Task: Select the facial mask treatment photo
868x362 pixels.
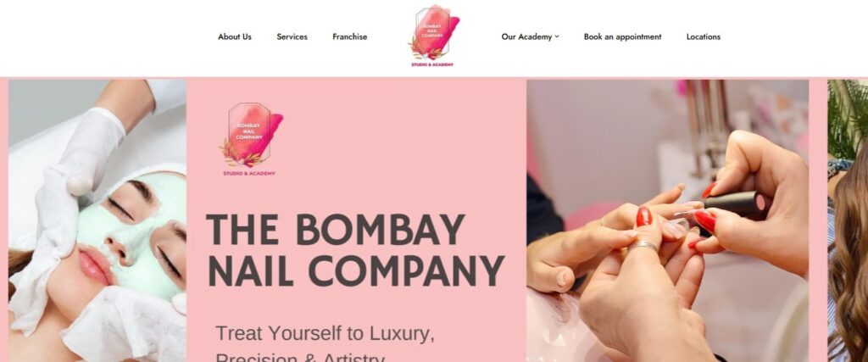Action: pos(97,220)
